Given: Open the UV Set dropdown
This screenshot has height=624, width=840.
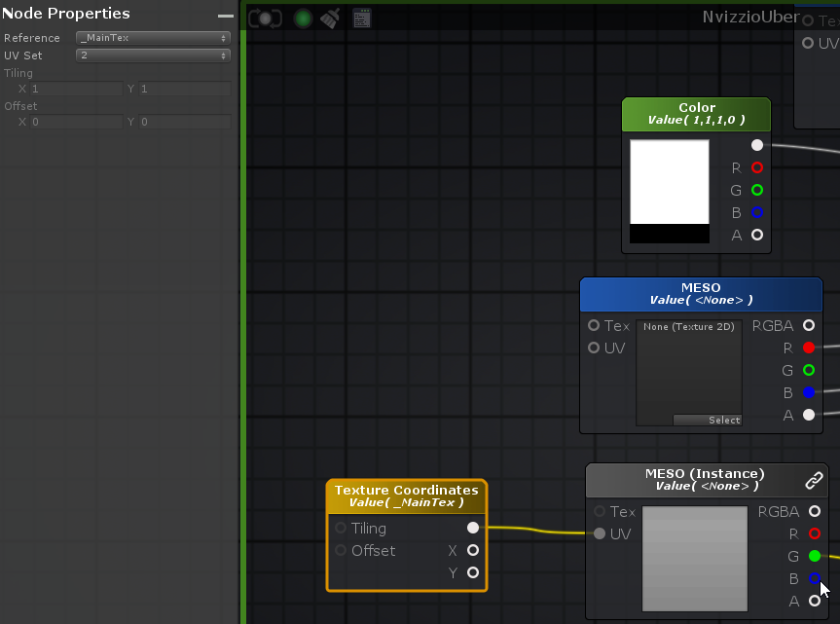Looking at the screenshot, I should [152, 55].
